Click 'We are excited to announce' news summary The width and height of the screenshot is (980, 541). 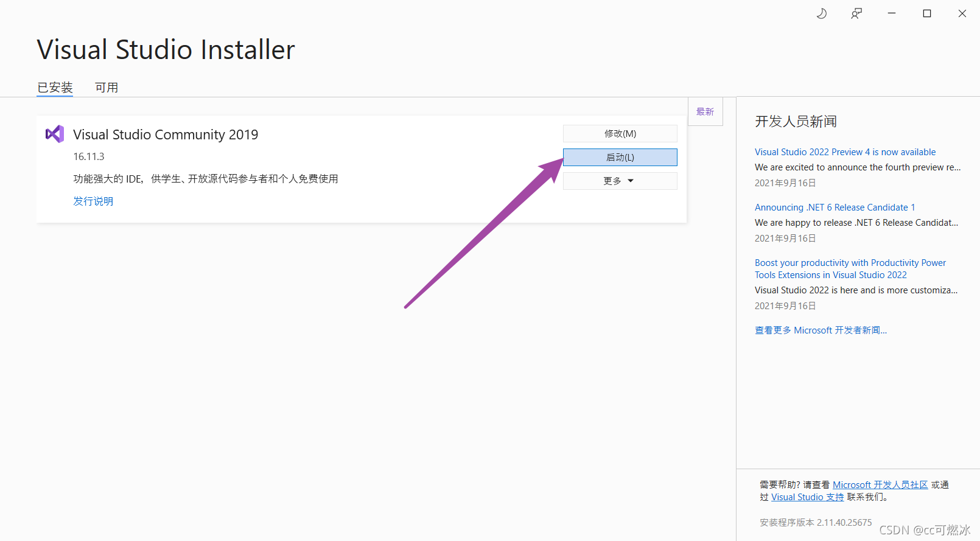(858, 167)
